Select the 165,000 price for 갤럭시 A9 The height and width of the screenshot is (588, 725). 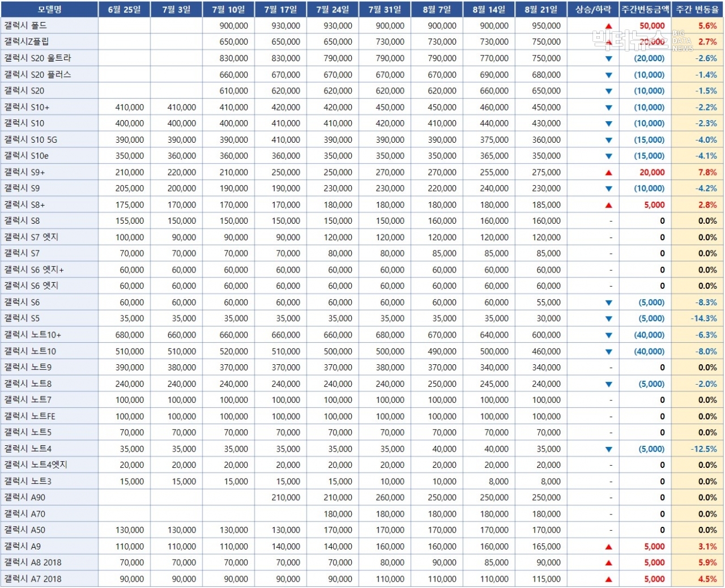coord(547,547)
